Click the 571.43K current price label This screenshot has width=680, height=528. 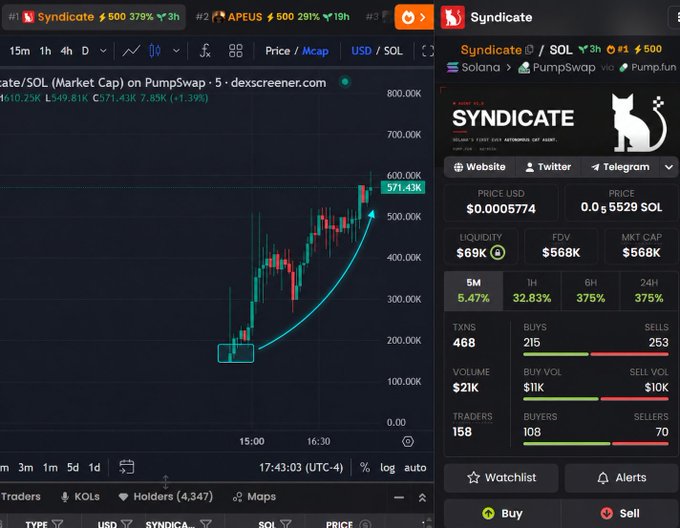[x=403, y=188]
